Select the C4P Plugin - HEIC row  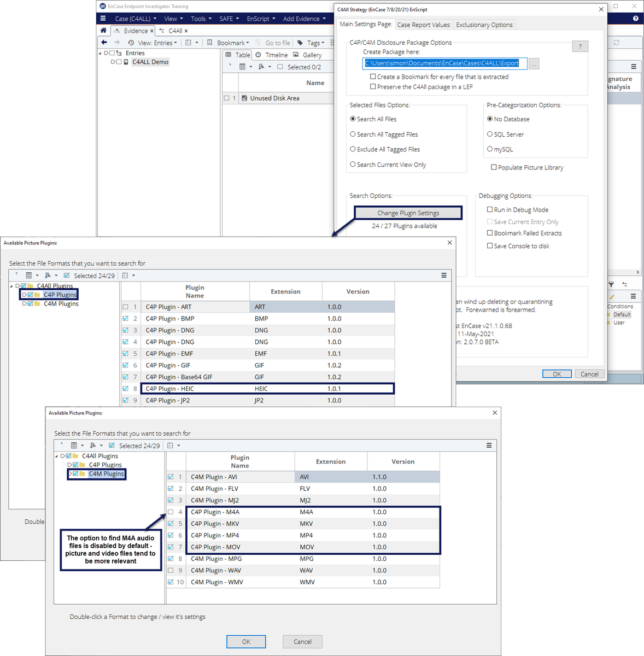(258, 389)
